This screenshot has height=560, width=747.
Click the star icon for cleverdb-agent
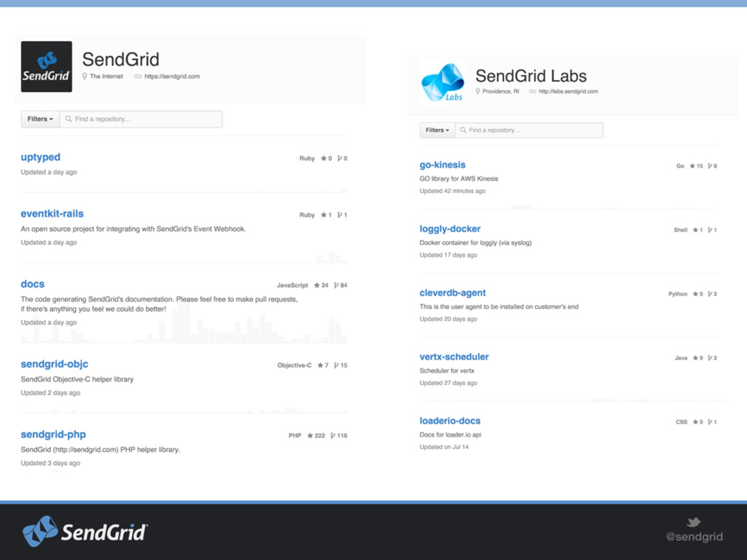695,294
